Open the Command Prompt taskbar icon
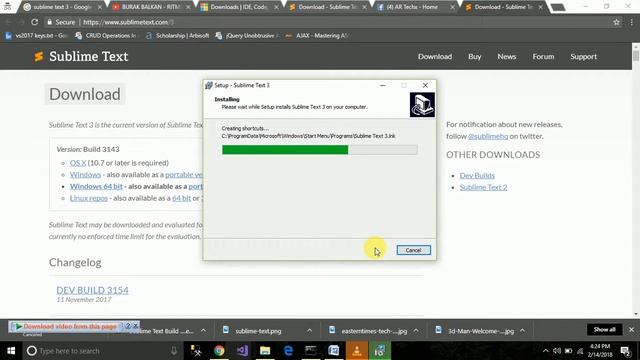The image size is (640, 360). 311,351
